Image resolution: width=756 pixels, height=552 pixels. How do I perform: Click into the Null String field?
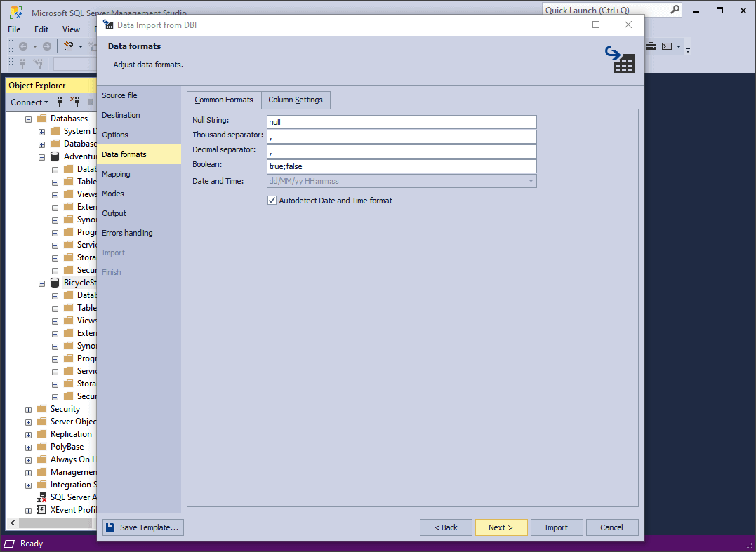[x=401, y=122]
